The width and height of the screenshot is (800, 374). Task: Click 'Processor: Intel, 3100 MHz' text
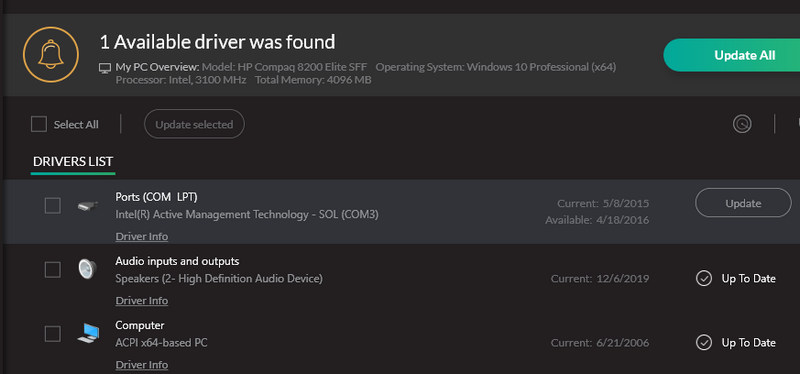click(x=181, y=80)
